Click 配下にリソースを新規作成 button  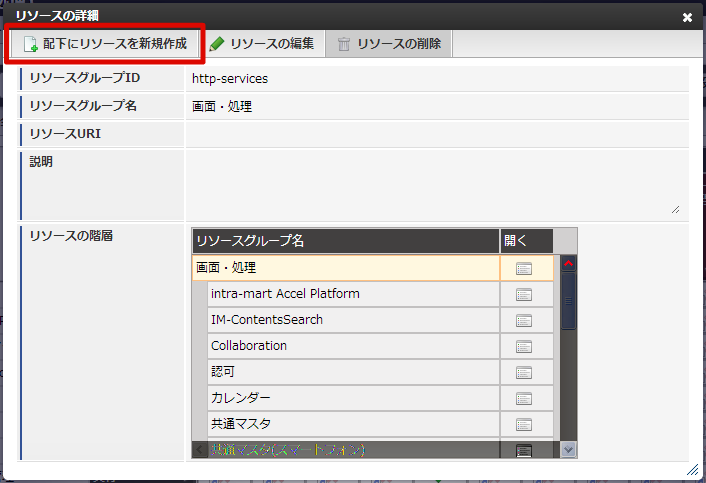point(105,44)
